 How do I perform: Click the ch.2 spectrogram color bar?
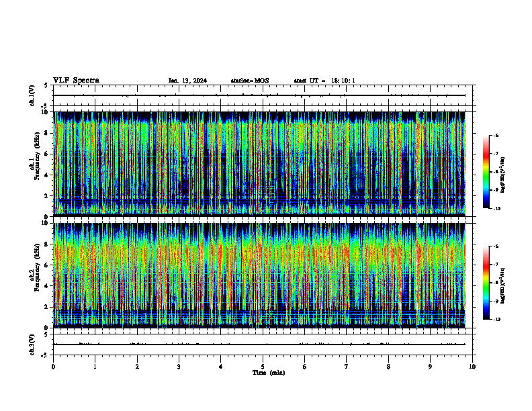(x=486, y=283)
